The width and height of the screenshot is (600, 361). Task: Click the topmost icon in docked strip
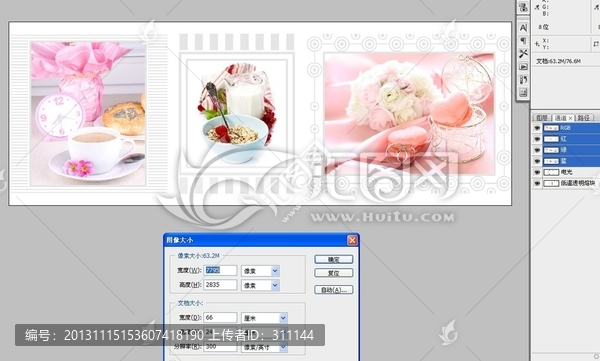(523, 7)
